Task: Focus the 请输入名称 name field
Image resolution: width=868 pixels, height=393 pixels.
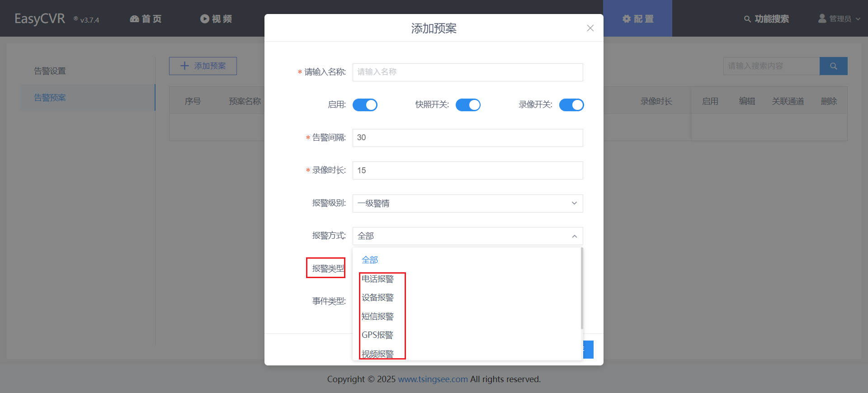Action: click(467, 72)
